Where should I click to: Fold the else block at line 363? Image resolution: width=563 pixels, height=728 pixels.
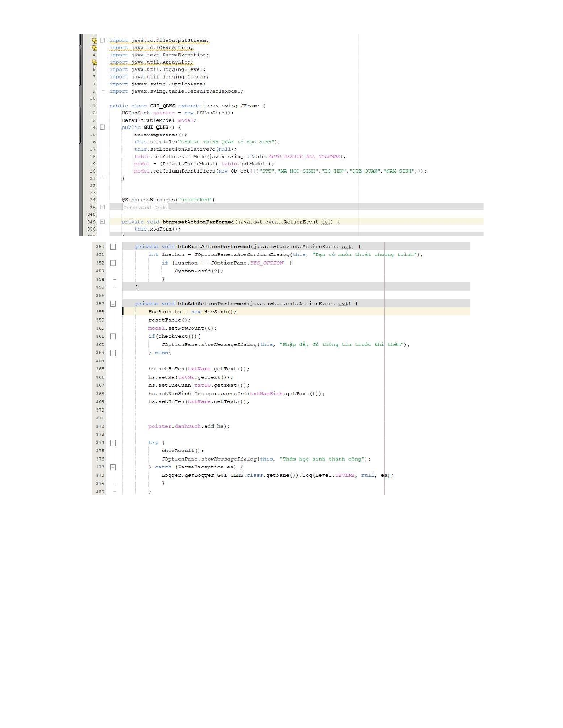click(113, 353)
